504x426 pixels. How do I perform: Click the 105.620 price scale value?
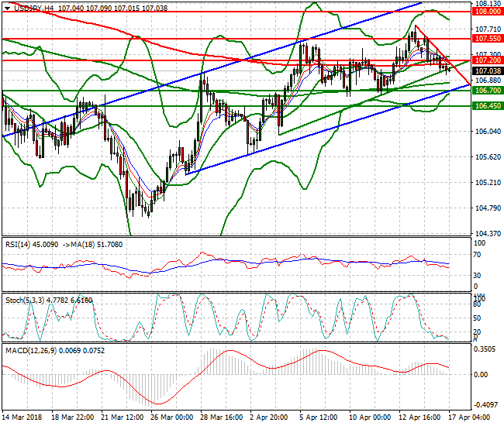(x=488, y=157)
